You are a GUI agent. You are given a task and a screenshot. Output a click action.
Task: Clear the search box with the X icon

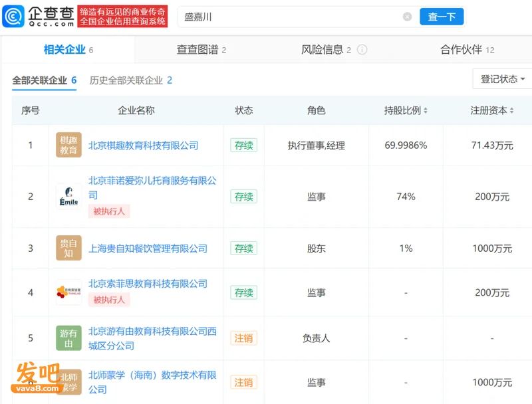click(x=407, y=17)
